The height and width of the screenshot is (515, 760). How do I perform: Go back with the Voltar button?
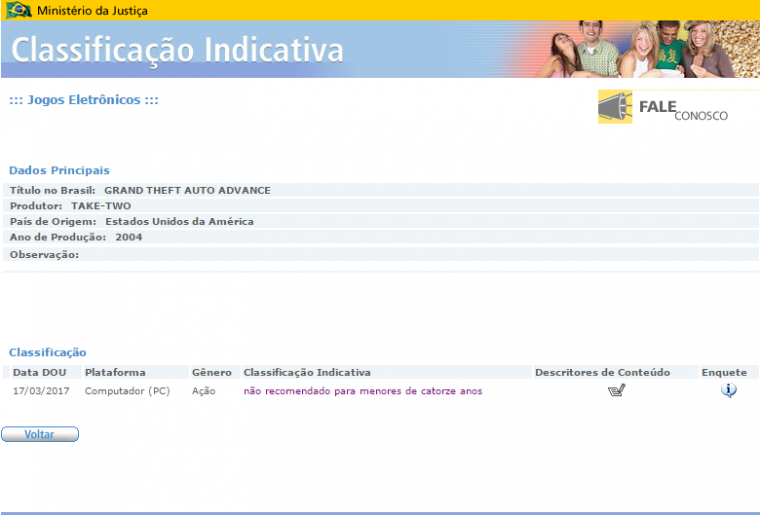[x=40, y=434]
